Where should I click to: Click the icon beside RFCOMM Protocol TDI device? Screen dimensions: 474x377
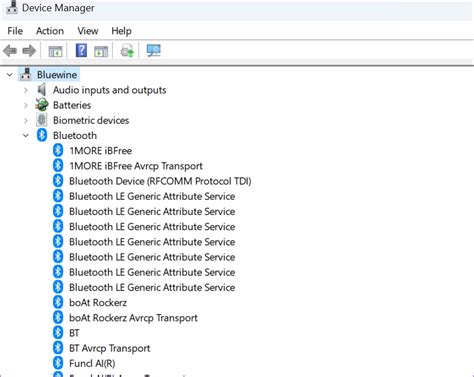coord(58,181)
